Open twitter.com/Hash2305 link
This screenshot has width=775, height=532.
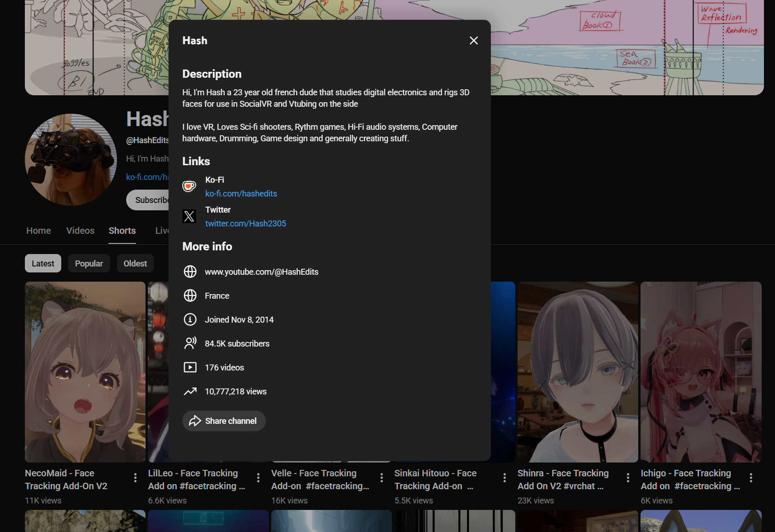246,224
